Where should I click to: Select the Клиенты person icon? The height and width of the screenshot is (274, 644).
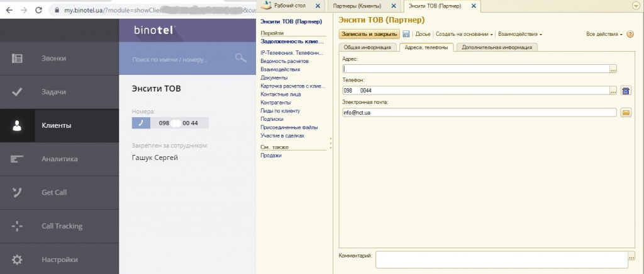[x=17, y=125]
